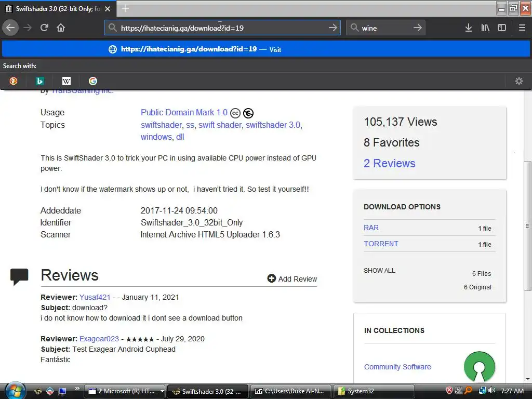Click the volume tray icon

click(x=492, y=391)
